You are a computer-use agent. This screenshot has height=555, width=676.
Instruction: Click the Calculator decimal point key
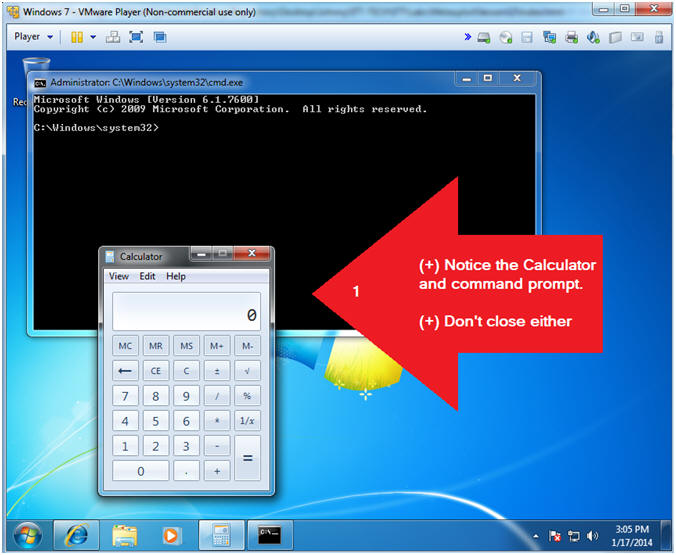pyautogui.click(x=186, y=471)
